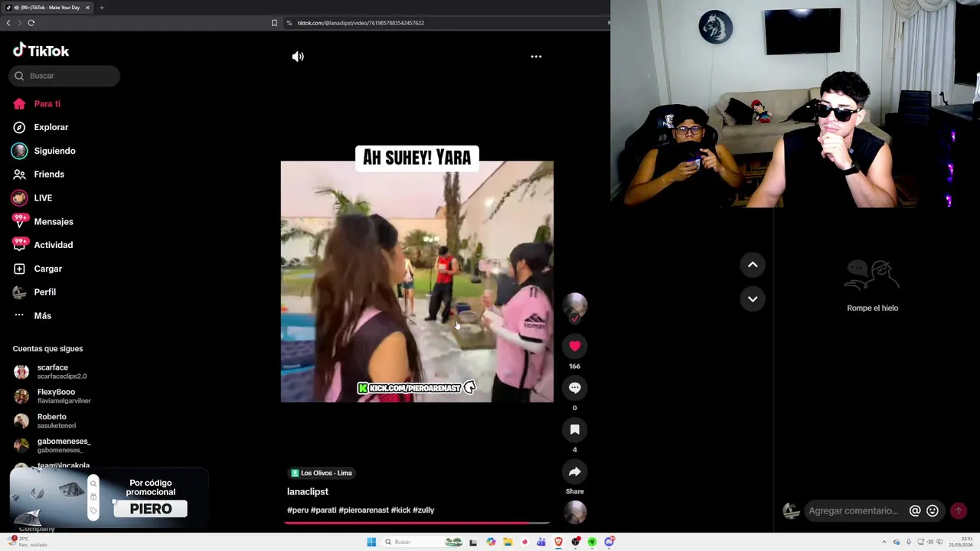Open Discord from the taskbar

(609, 542)
